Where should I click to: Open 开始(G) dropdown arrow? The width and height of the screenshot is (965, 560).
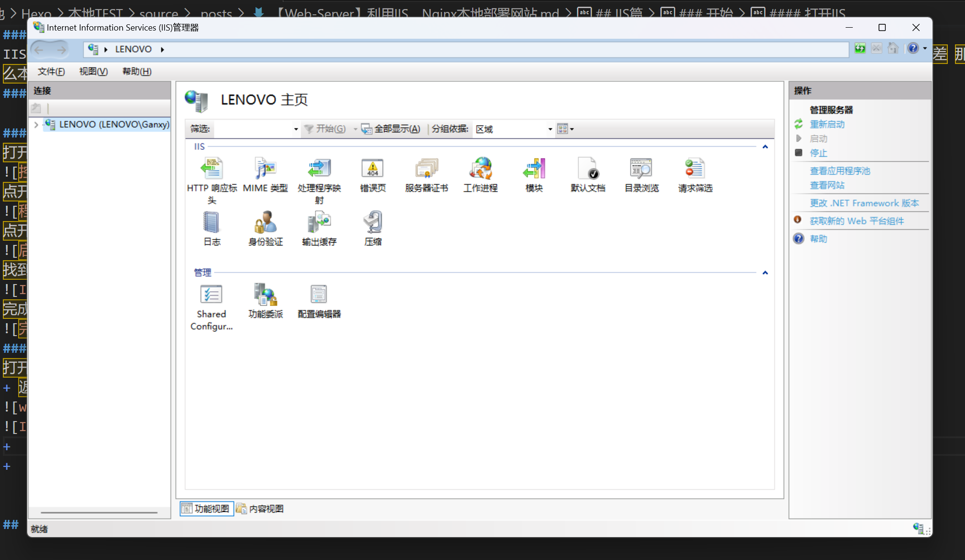(355, 129)
